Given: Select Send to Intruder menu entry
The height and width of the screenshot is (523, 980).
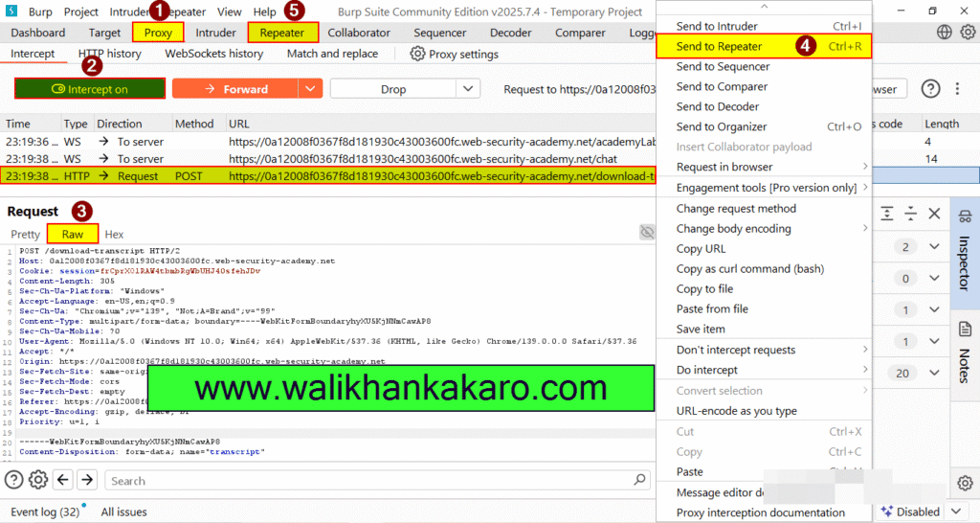Looking at the screenshot, I should click(x=764, y=26).
